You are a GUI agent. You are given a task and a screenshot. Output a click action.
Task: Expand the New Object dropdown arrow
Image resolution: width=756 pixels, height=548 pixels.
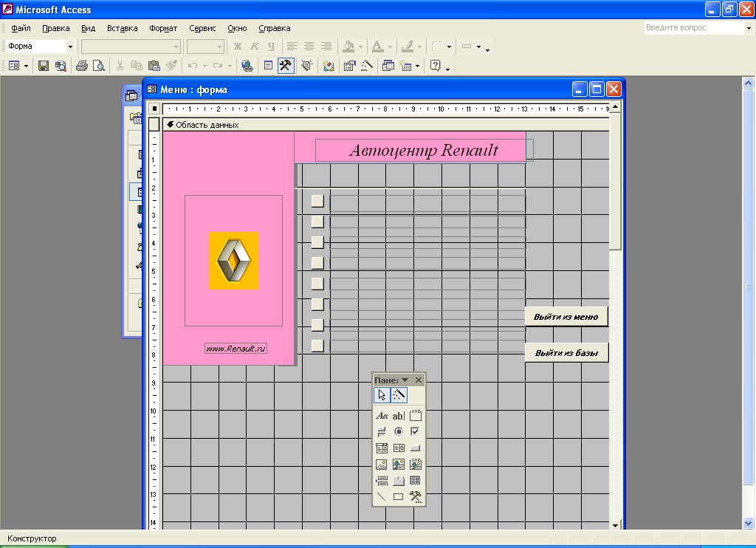(418, 66)
